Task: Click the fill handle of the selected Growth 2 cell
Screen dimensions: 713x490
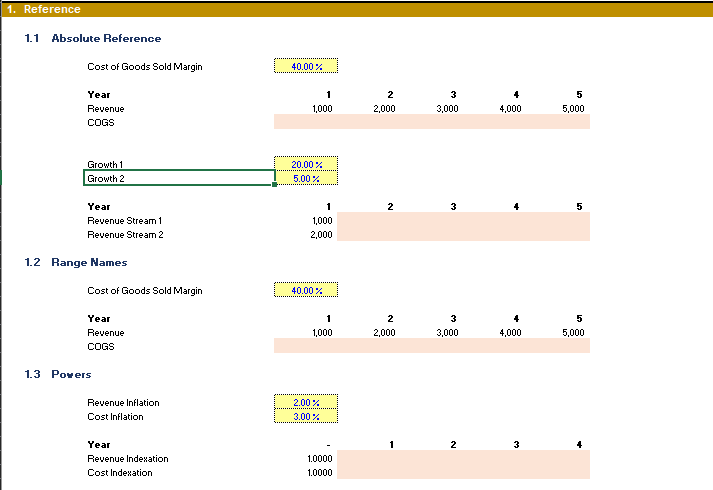Action: click(274, 185)
